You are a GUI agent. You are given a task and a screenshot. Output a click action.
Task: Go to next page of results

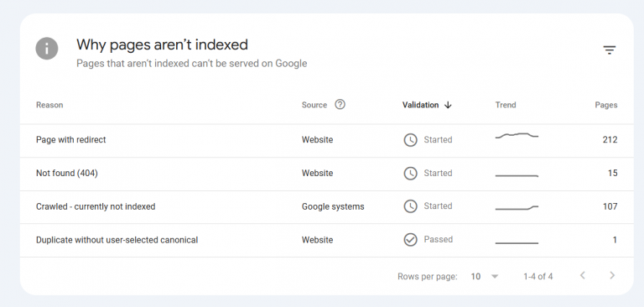[612, 275]
